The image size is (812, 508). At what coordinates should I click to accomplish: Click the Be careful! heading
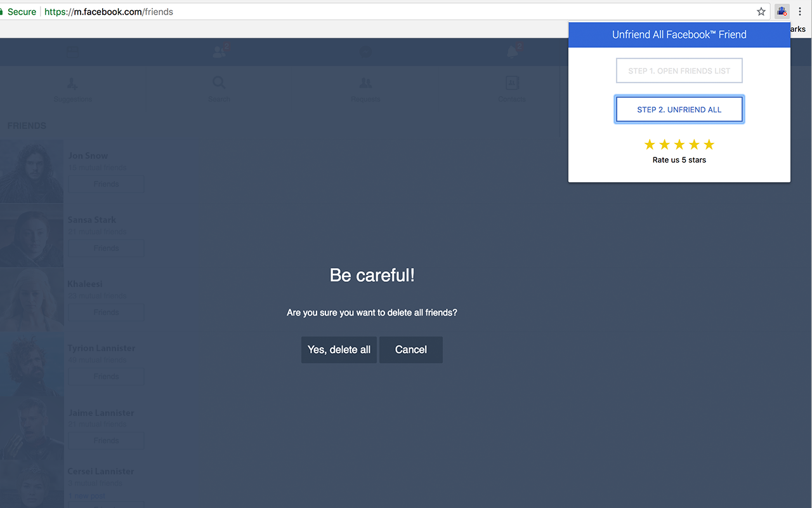tap(372, 276)
